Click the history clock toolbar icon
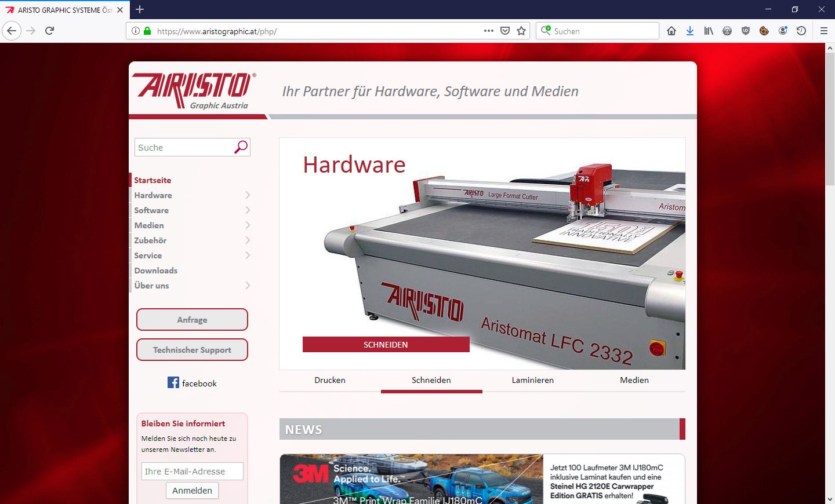835x504 pixels. 801,31
